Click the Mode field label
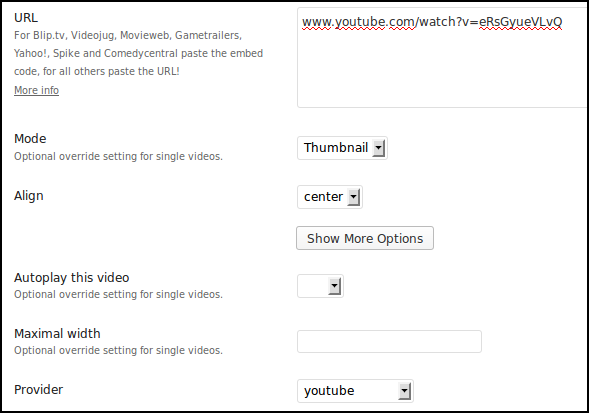This screenshot has width=589, height=413. pos(30,139)
